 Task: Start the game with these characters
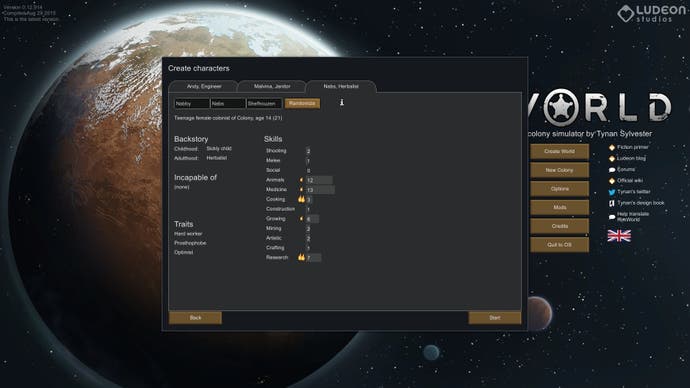point(495,318)
